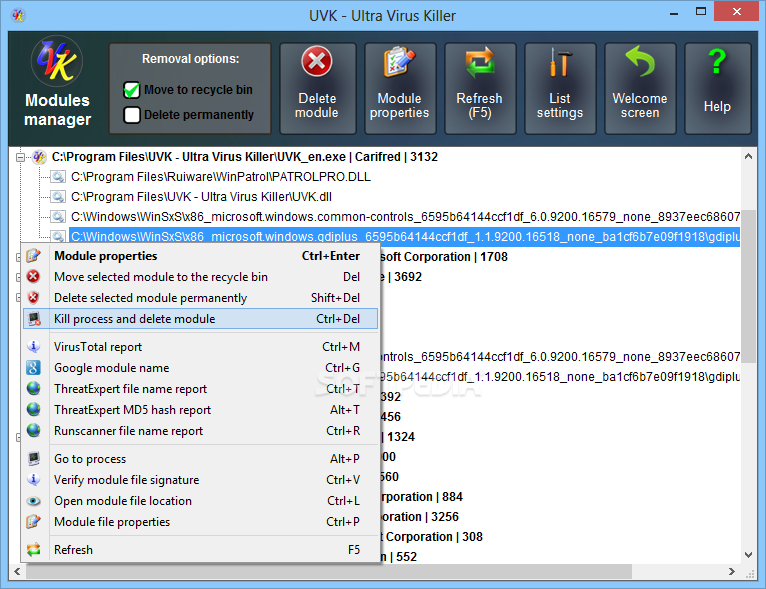Choose Google module name entry

(200, 368)
